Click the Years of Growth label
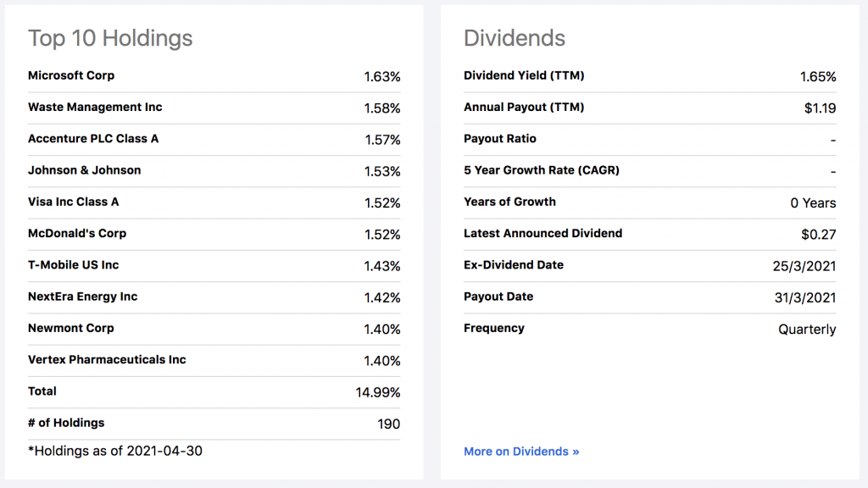This screenshot has width=868, height=488. click(509, 202)
